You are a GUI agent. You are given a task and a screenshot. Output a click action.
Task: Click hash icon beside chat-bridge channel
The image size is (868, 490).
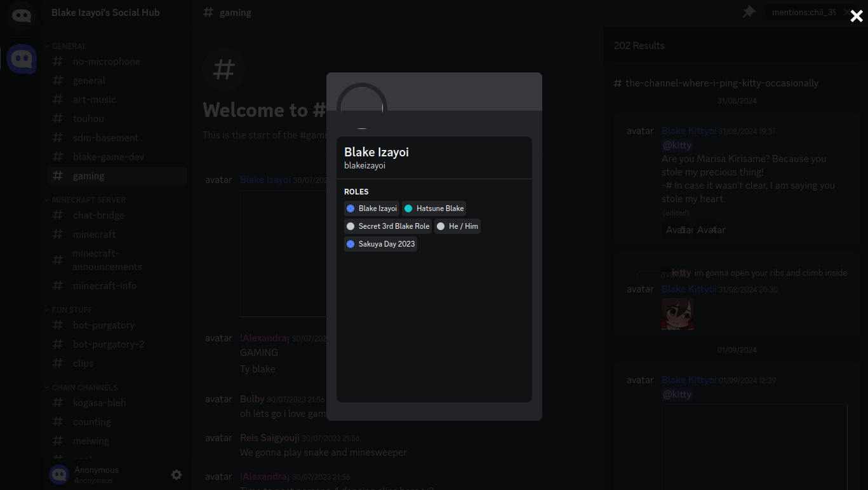pyautogui.click(x=58, y=215)
